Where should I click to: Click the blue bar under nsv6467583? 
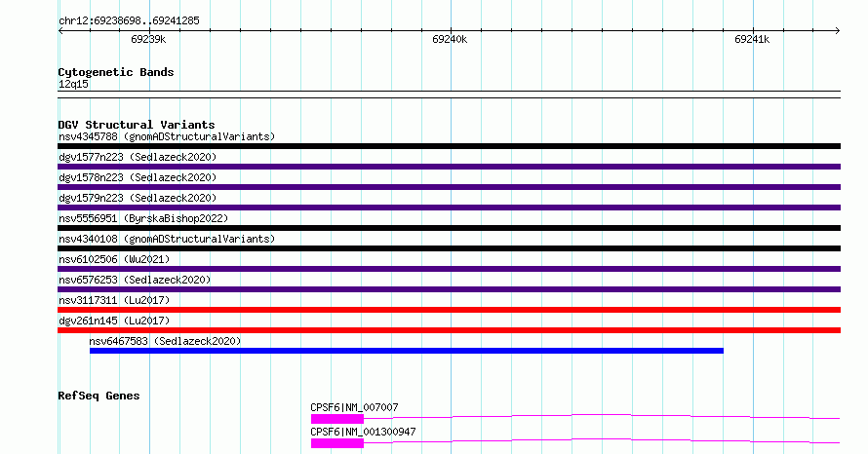tap(407, 351)
